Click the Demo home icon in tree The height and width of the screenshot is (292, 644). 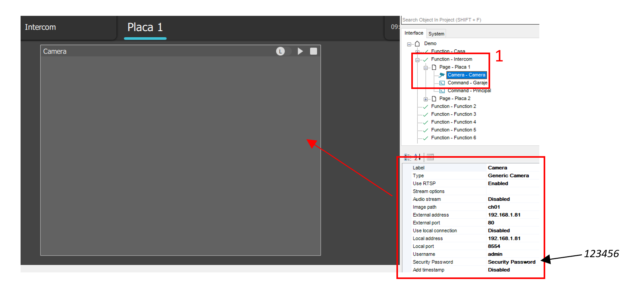[x=417, y=44]
